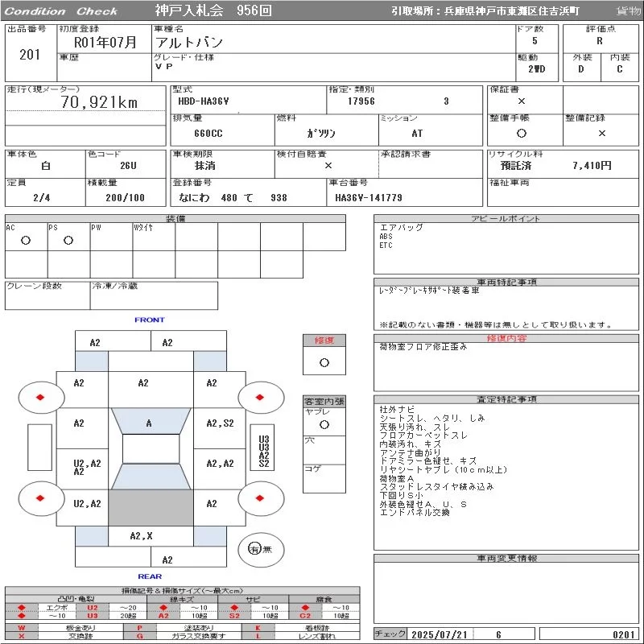The height and width of the screenshot is (644, 644).
Task: Click the × mark under 検付自賠責
Action: coord(328,166)
